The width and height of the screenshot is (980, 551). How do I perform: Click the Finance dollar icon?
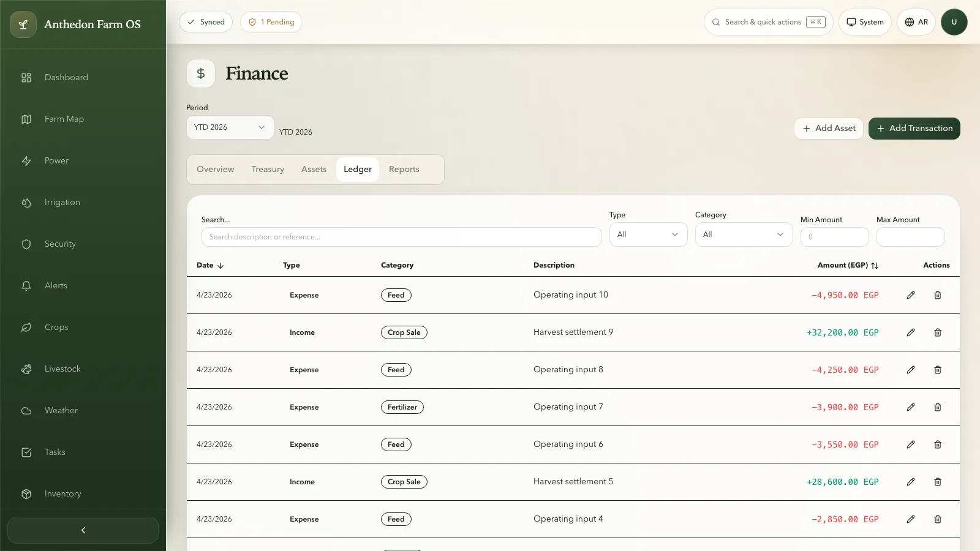click(x=201, y=73)
